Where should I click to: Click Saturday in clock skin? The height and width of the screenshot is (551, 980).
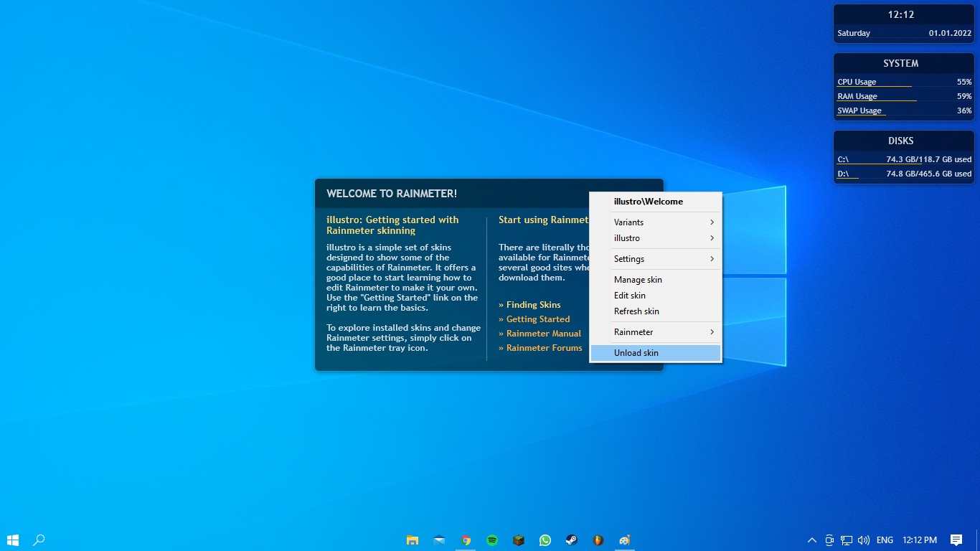(854, 33)
